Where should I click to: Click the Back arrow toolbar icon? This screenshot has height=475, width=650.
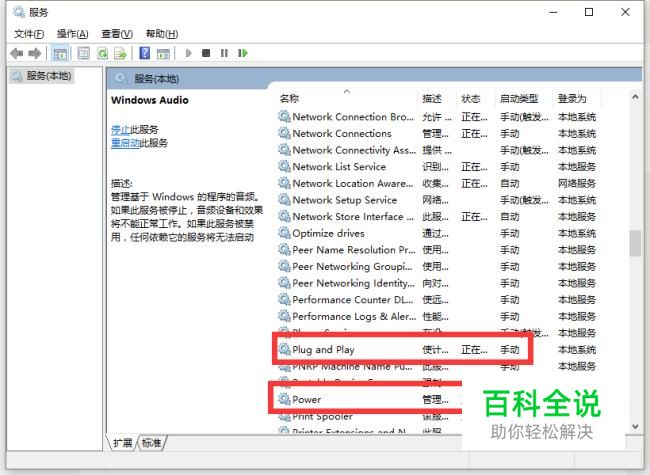17,53
